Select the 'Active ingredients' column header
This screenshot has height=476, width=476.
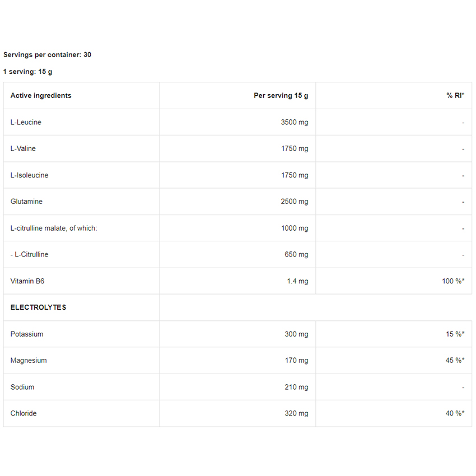coord(41,96)
